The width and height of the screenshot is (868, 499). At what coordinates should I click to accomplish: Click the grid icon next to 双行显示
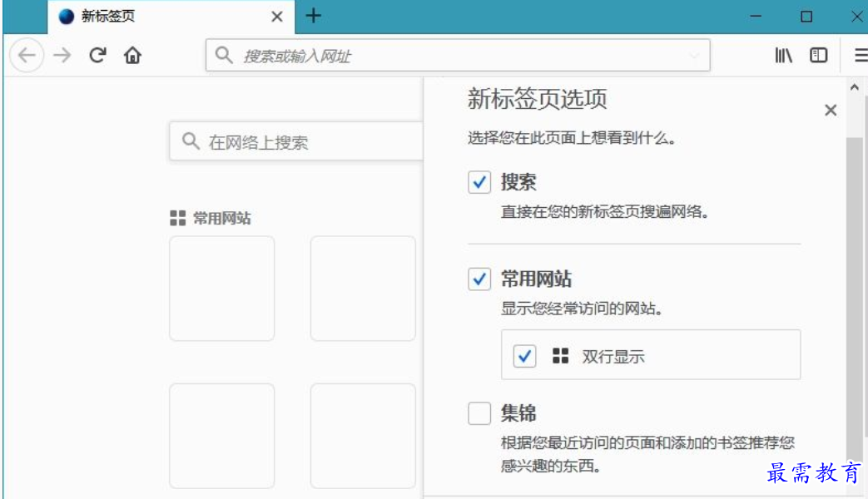coord(560,356)
